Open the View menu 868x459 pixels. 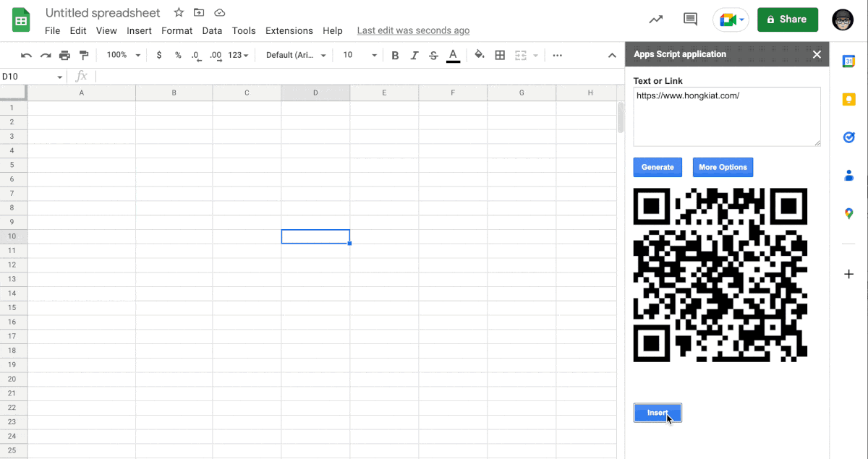[106, 30]
